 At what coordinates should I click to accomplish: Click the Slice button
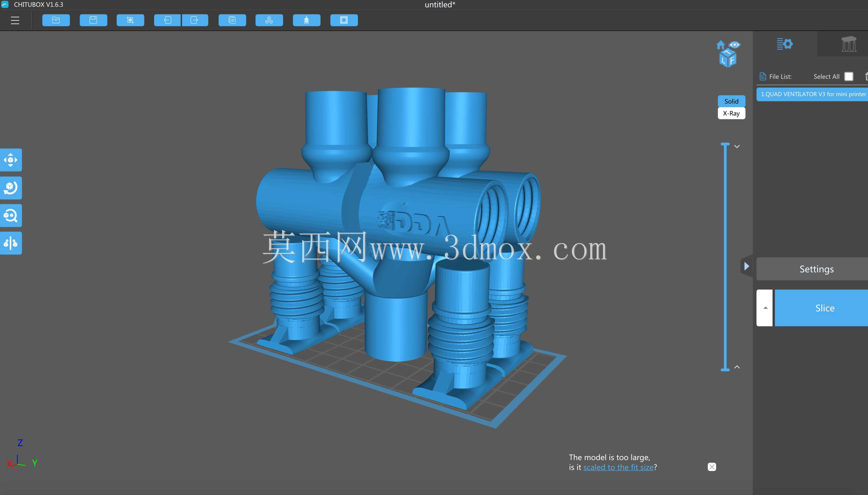(x=821, y=308)
